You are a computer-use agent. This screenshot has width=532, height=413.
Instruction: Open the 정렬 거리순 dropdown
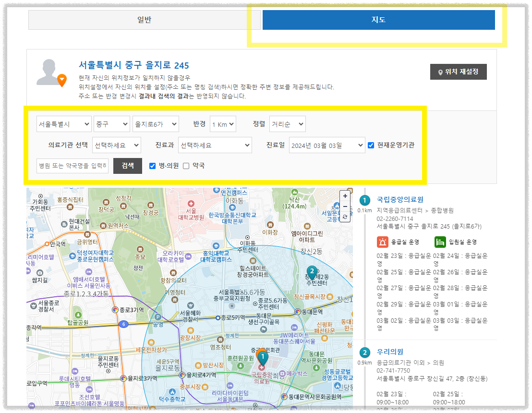point(288,124)
